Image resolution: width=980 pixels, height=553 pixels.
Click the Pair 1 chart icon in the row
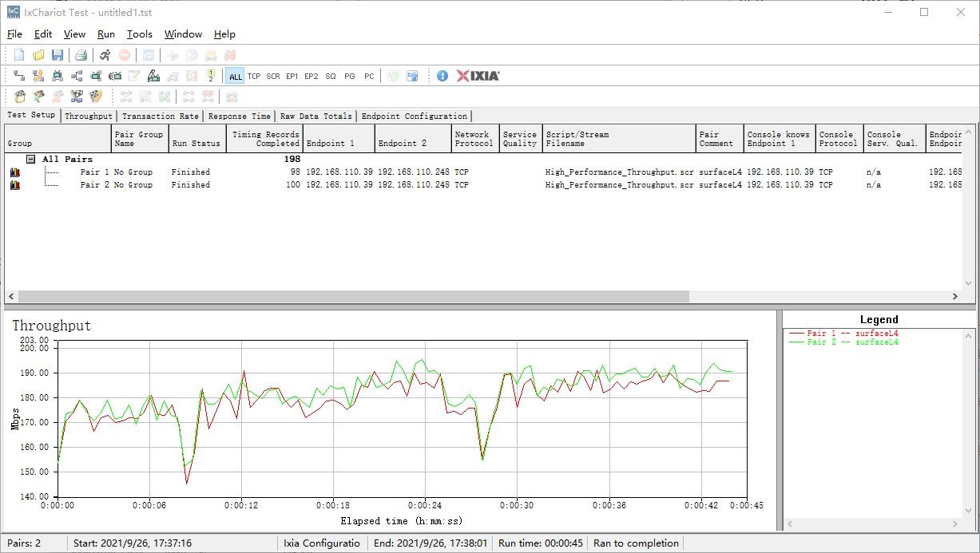(14, 172)
